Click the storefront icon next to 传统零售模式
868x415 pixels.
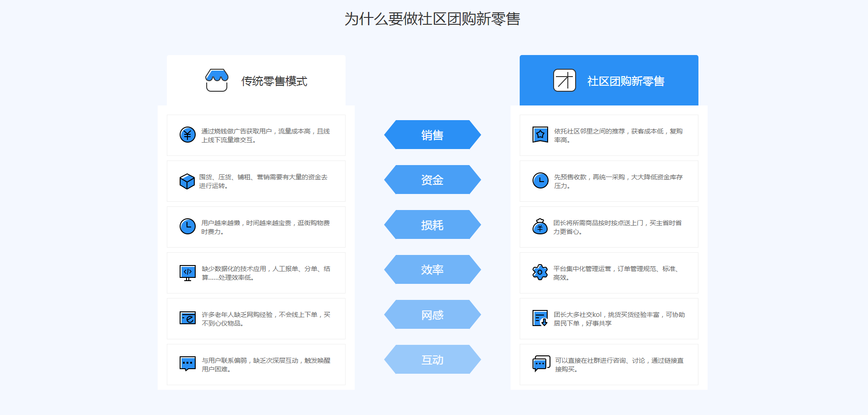coord(218,80)
